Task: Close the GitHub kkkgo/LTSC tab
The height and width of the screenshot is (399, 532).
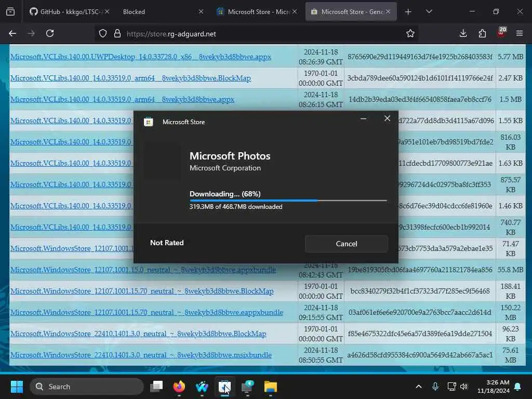Action: [x=107, y=12]
